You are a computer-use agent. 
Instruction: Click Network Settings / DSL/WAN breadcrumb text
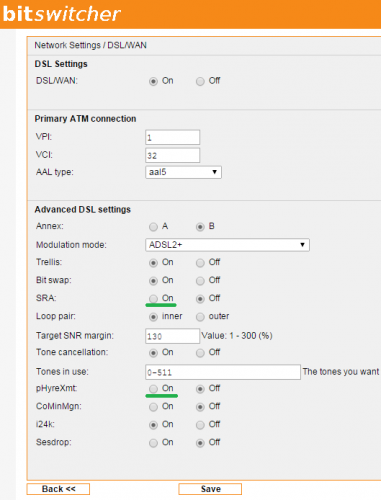[x=90, y=45]
